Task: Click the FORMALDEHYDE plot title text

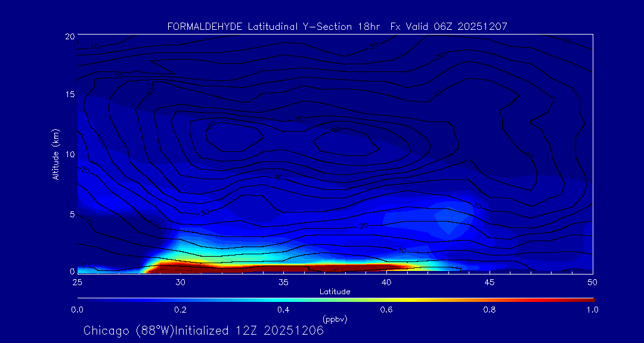Action: (x=337, y=26)
